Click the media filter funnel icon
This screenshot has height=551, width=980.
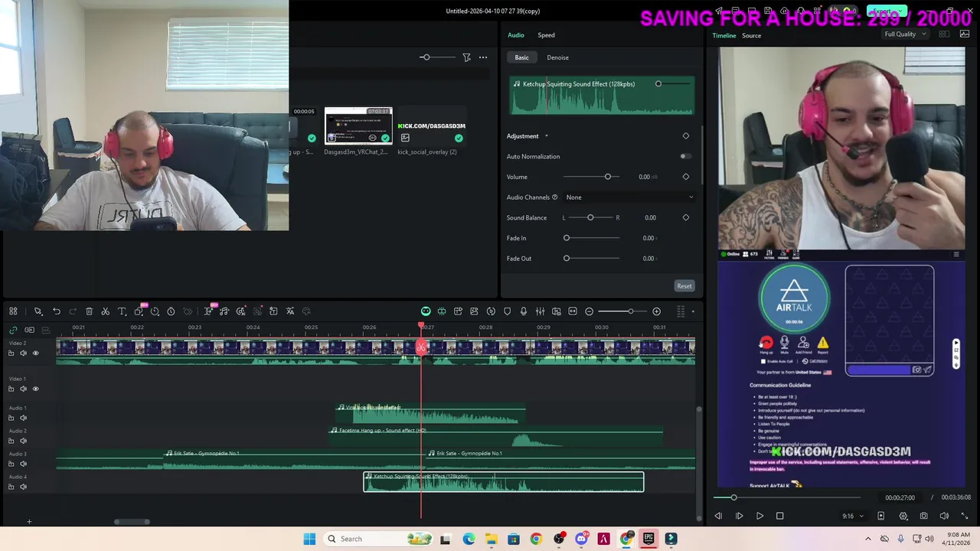[466, 57]
